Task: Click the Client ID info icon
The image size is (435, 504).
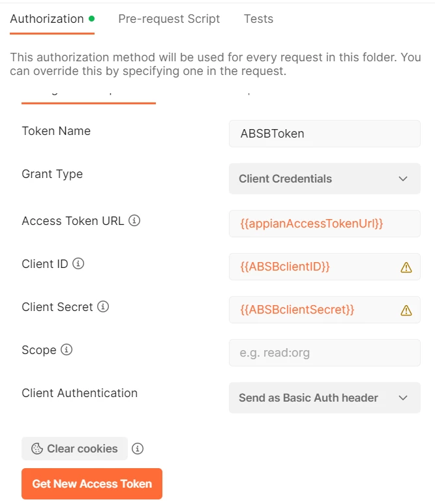Action: coord(78,263)
